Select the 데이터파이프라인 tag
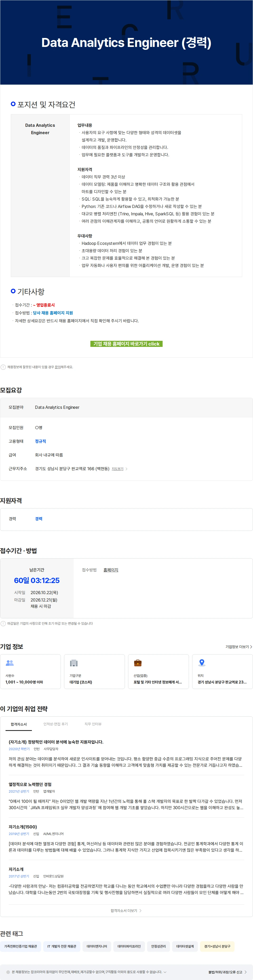253x980 pixels. [x=129, y=947]
